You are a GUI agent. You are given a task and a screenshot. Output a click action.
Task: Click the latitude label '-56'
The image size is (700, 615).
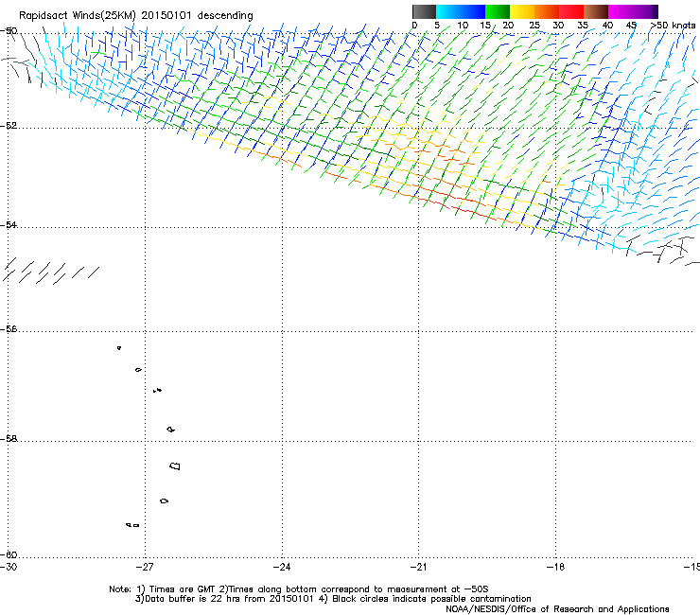(9, 328)
